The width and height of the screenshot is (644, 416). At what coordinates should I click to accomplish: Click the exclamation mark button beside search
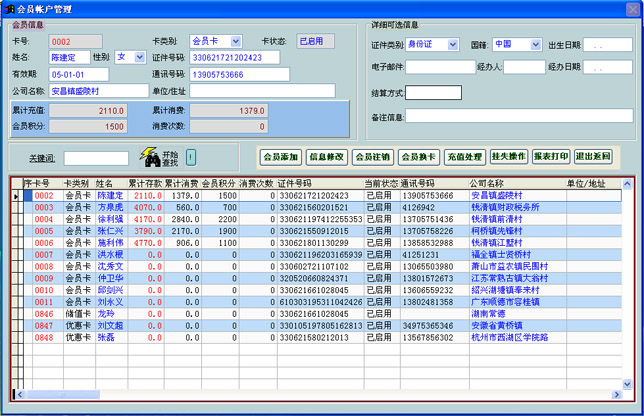[x=191, y=157]
